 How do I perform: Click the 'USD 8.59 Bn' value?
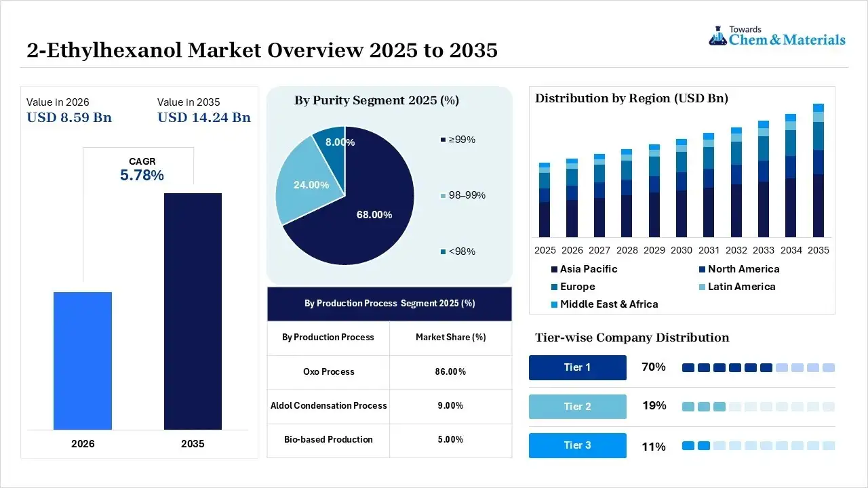click(x=69, y=117)
